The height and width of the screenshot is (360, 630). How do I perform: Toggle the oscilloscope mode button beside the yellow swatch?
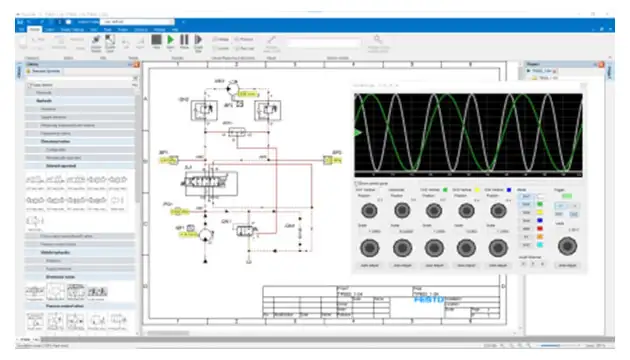coord(526,213)
